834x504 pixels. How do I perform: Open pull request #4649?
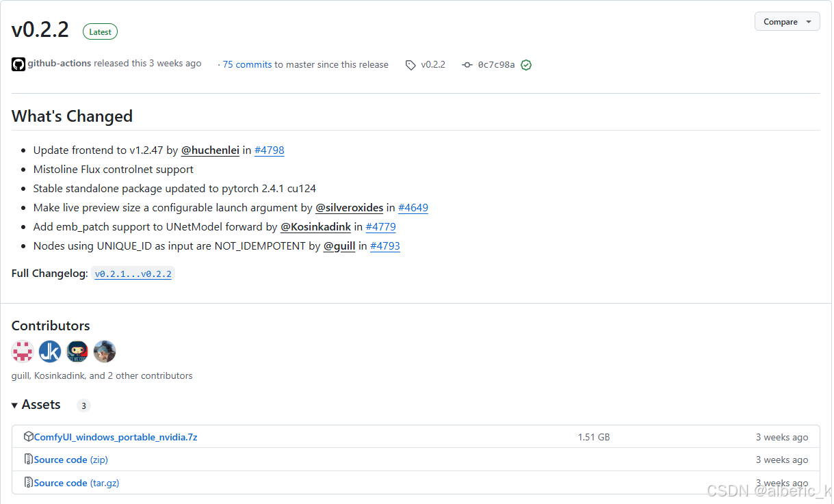point(413,208)
